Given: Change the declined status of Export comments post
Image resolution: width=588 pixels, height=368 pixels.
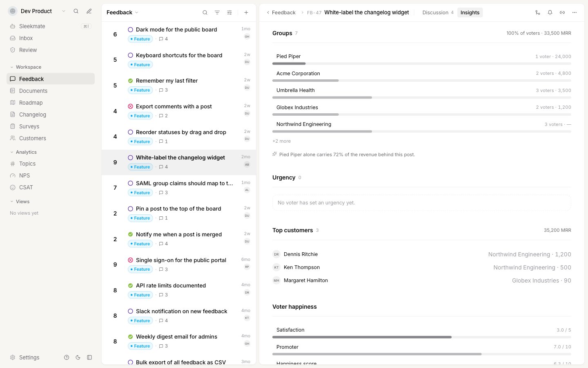Looking at the screenshot, I should tap(130, 106).
